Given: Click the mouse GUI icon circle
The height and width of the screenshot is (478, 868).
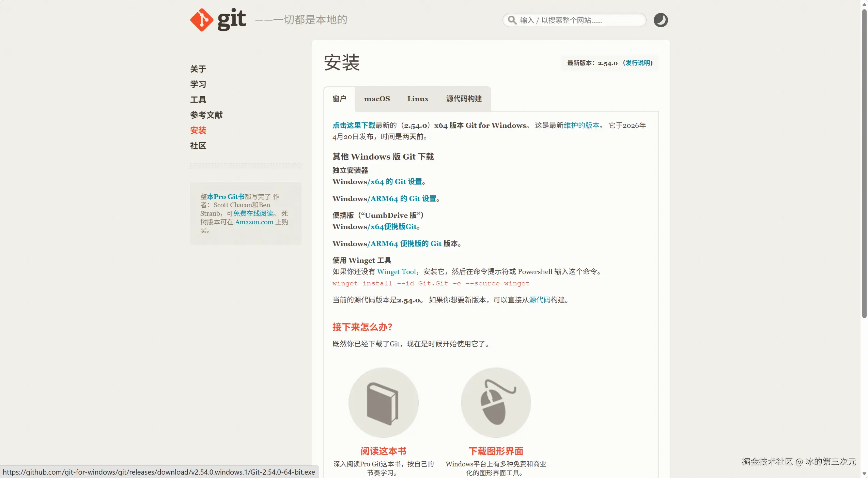Looking at the screenshot, I should tap(496, 402).
